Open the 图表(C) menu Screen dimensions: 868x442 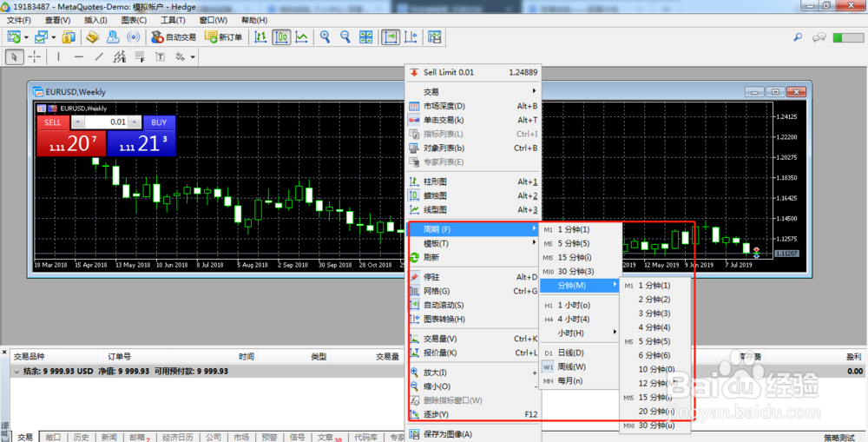pos(134,20)
